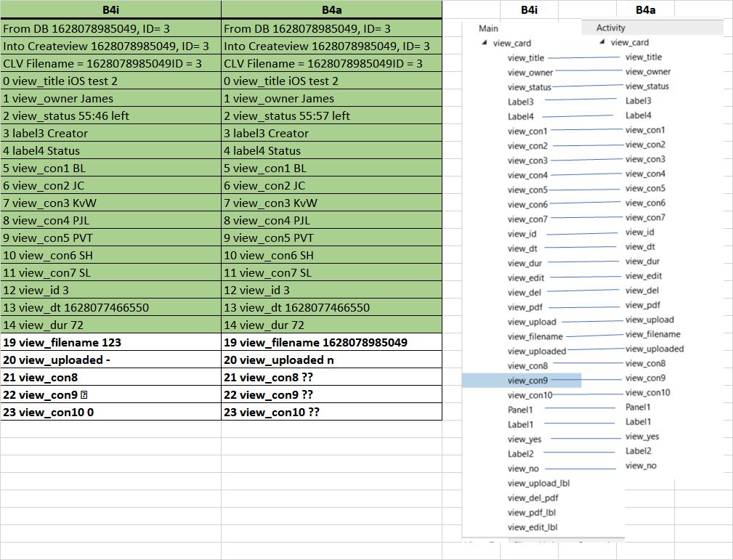Screen dimensions: 733x560
Task: Switch to the Activity tab
Action: 610,28
